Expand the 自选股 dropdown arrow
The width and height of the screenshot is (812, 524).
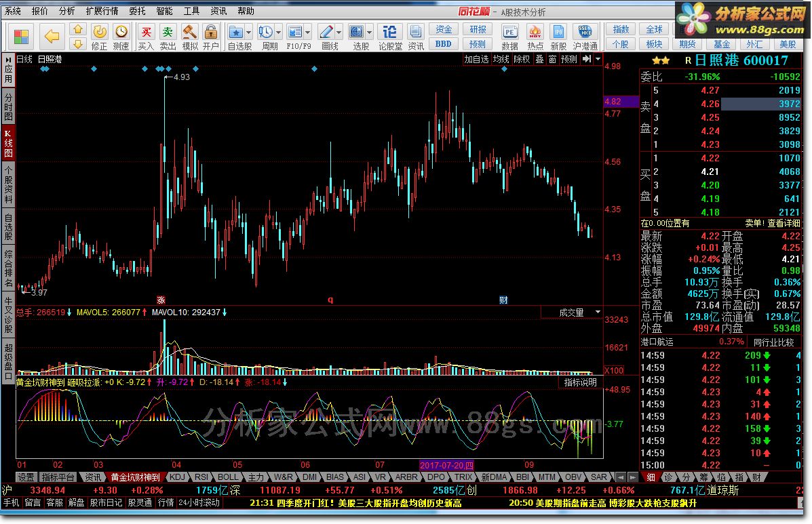click(x=248, y=33)
